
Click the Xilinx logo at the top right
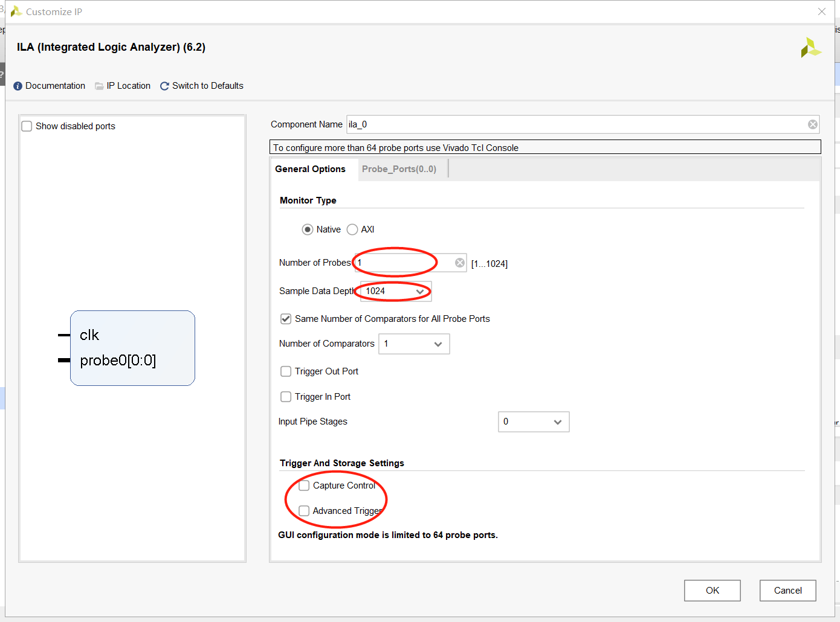(811, 48)
